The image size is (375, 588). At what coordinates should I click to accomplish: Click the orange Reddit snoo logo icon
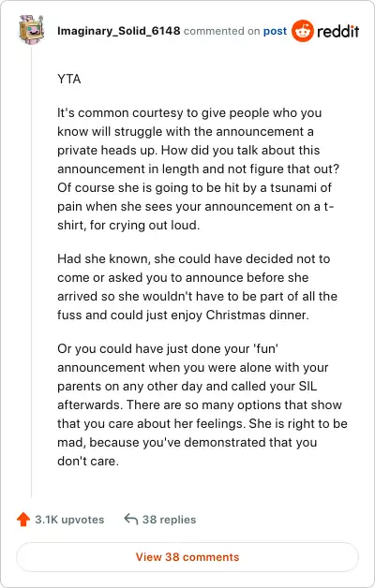(303, 31)
